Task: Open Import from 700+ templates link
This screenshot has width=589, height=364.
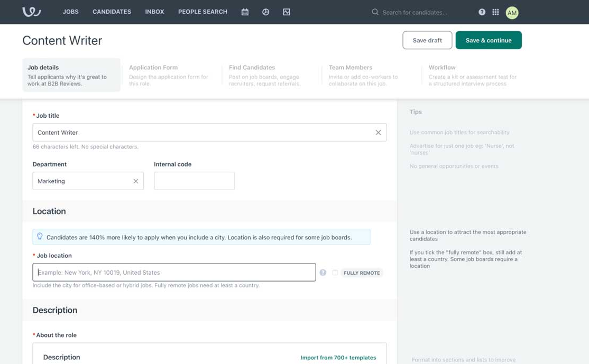Action: (338, 358)
